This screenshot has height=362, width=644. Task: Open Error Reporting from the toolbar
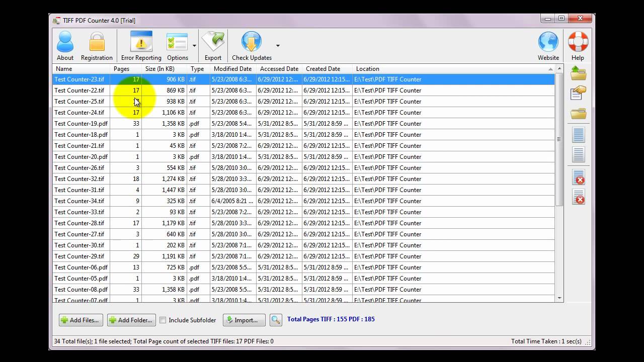tap(141, 46)
